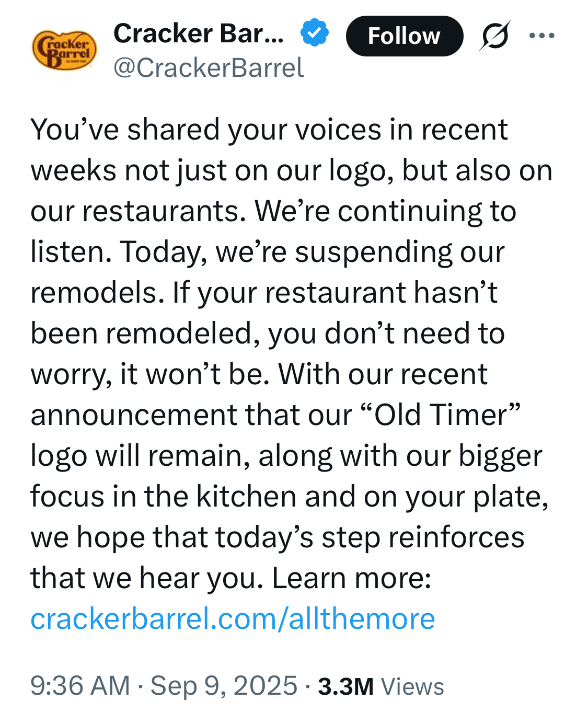Open the Cracker Barrel logo avatar
Image resolution: width=588 pixels, height=724 pixels.
pyautogui.click(x=64, y=50)
